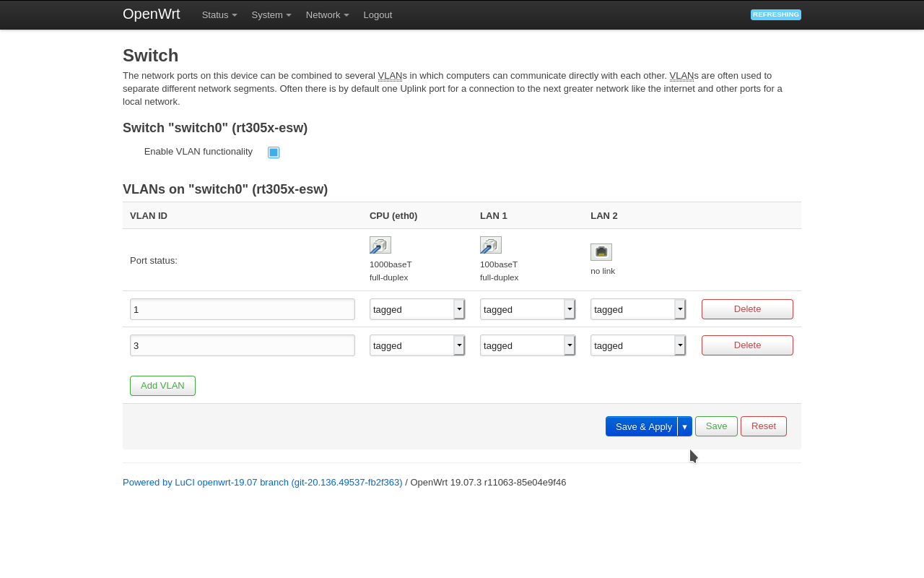Click the CPU (eth0) column header

(393, 215)
